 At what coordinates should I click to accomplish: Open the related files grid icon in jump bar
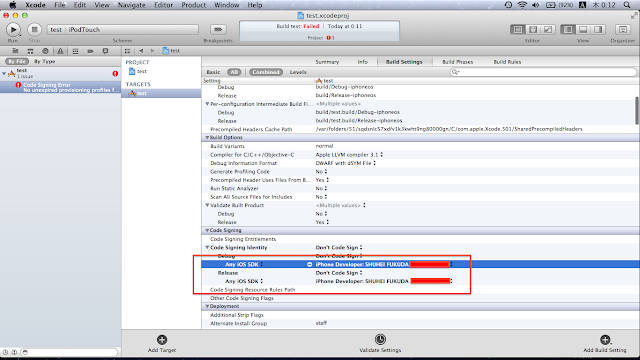[x=127, y=51]
